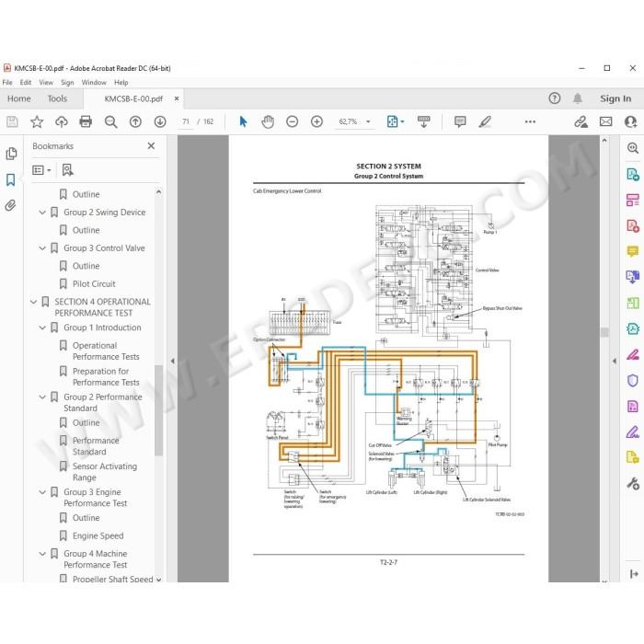
Task: Switch to the Home tab
Action: [19, 98]
